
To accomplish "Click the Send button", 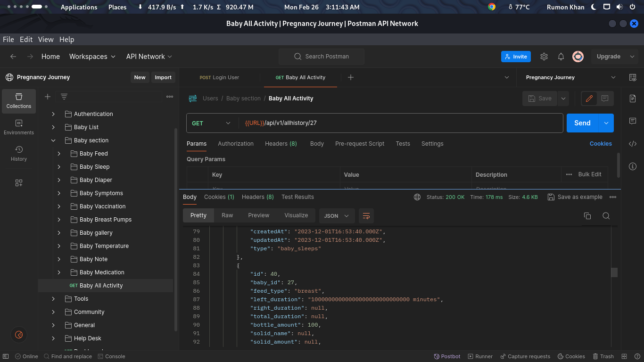I will (x=582, y=123).
